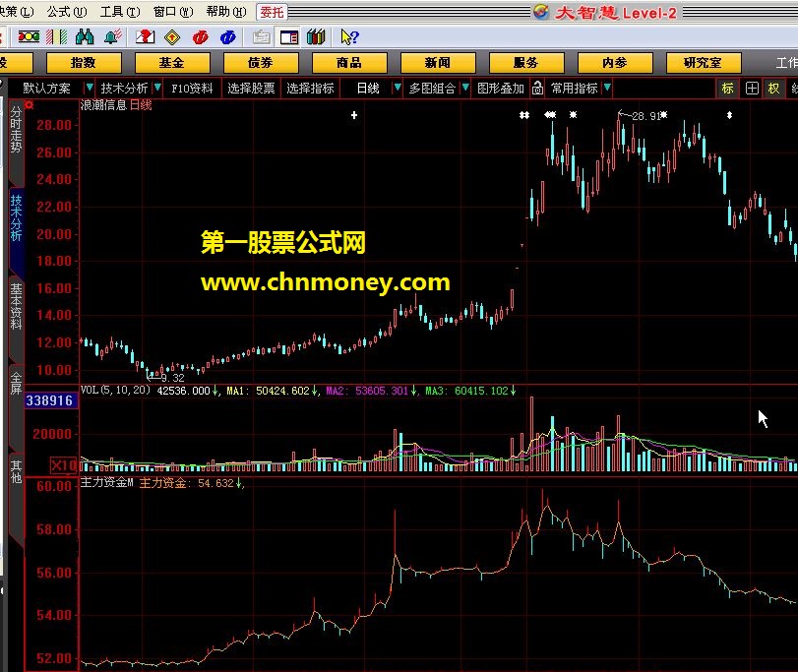Expand the 默认方案 dropdown arrow
Viewport: 798px width, 672px height.
click(90, 88)
